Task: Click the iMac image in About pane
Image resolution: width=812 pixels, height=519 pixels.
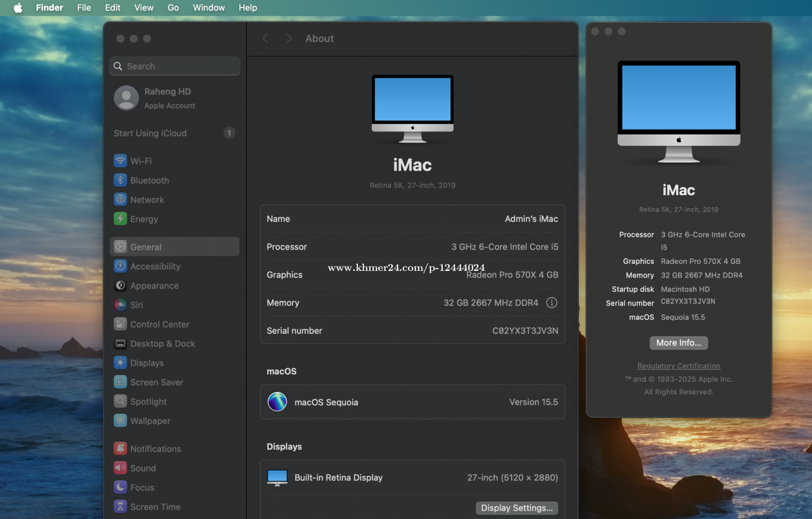Action: click(x=412, y=108)
